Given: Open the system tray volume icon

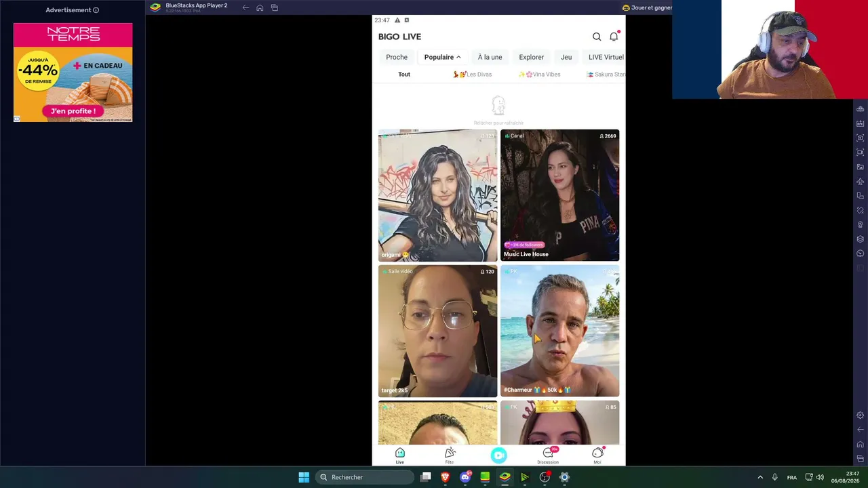Looking at the screenshot, I should click(820, 477).
